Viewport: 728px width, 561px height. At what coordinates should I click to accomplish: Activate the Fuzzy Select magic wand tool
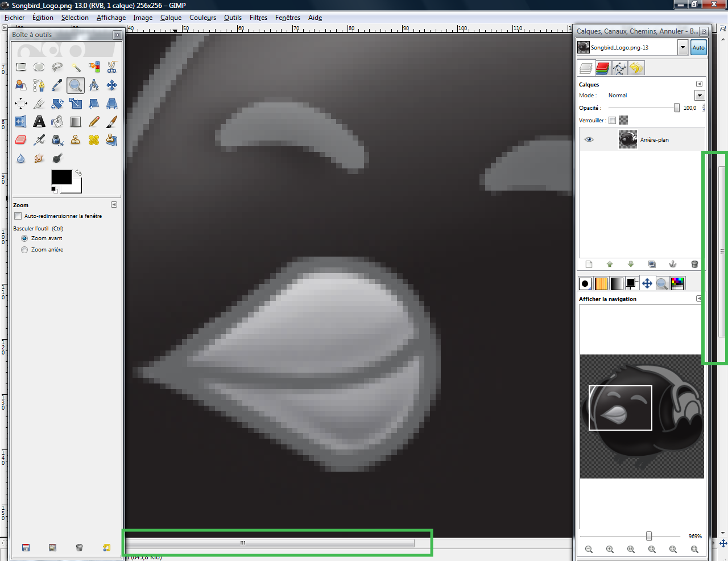click(76, 67)
